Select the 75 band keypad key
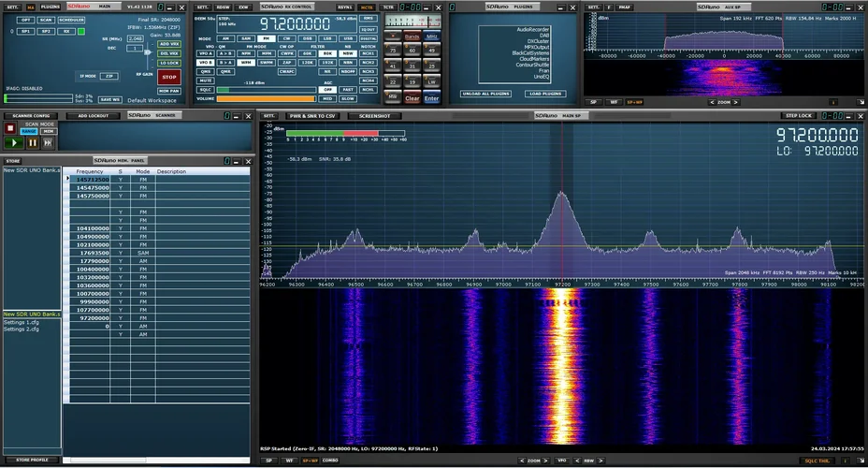Image resolution: width=868 pixels, height=468 pixels. click(393, 51)
